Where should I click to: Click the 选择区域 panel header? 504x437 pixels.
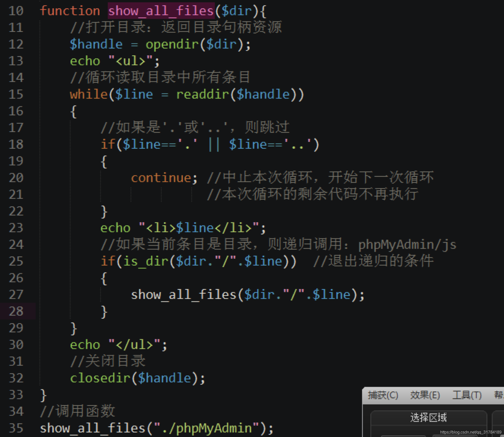[x=428, y=418]
